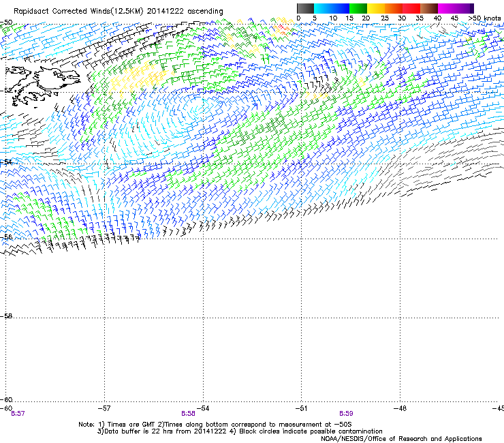Click the '10' legend scale label
Screen dimensions: 504x443
[x=333, y=18]
